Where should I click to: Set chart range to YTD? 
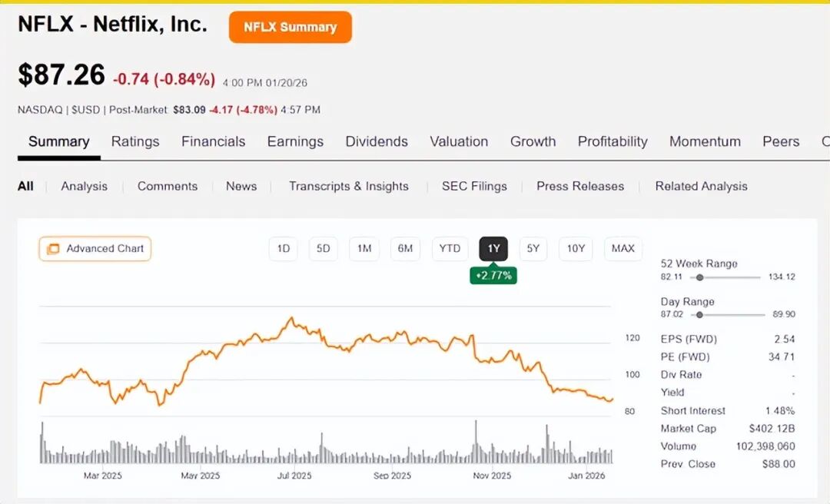pyautogui.click(x=450, y=249)
